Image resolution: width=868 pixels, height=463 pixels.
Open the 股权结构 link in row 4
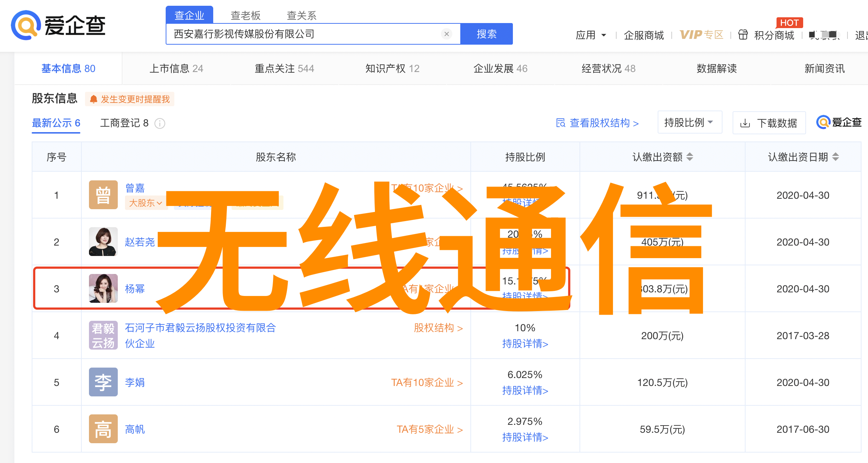tap(438, 328)
